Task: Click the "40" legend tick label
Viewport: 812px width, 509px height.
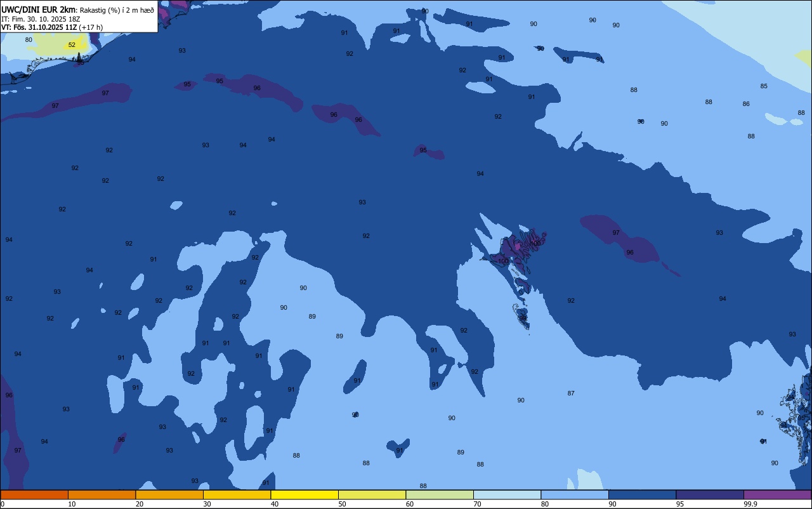Action: pos(275,504)
